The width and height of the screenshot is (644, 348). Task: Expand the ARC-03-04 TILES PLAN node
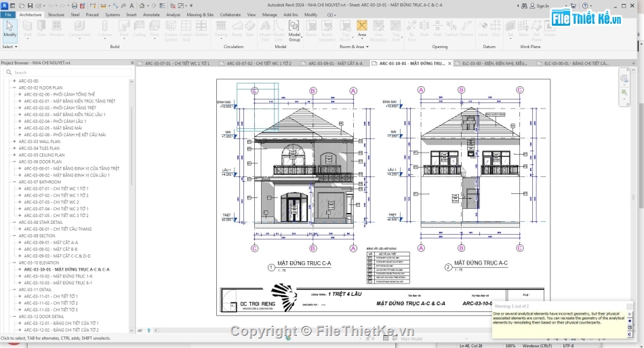14,148
